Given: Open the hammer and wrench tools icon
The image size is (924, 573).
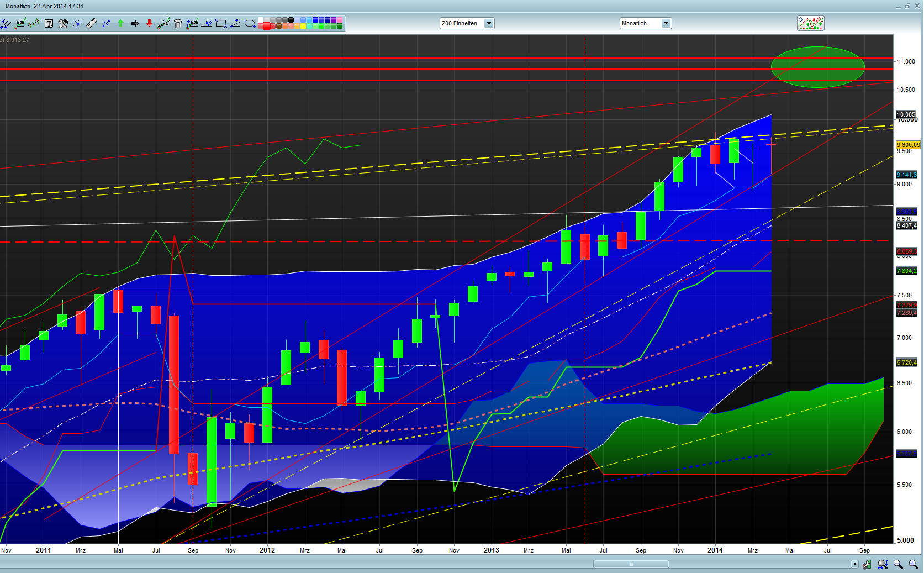Looking at the screenshot, I should tap(63, 23).
